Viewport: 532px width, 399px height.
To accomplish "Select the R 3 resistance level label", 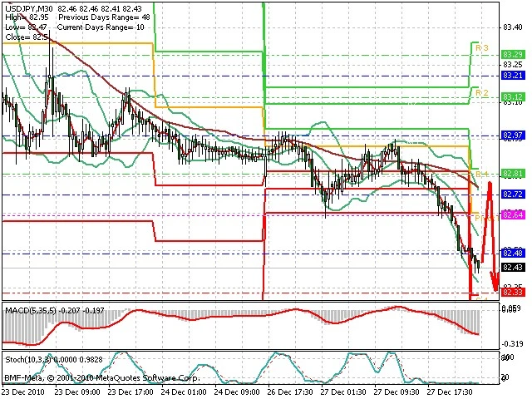I will click(x=482, y=48).
